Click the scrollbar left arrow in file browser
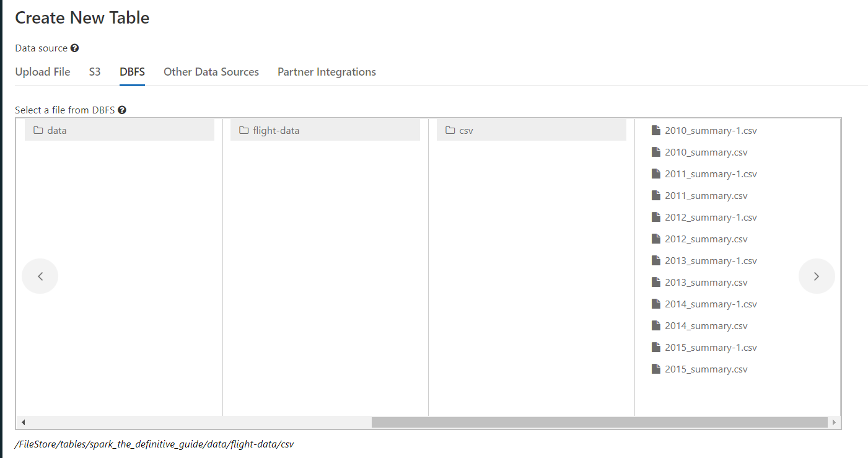Image resolution: width=868 pixels, height=458 pixels. click(23, 422)
